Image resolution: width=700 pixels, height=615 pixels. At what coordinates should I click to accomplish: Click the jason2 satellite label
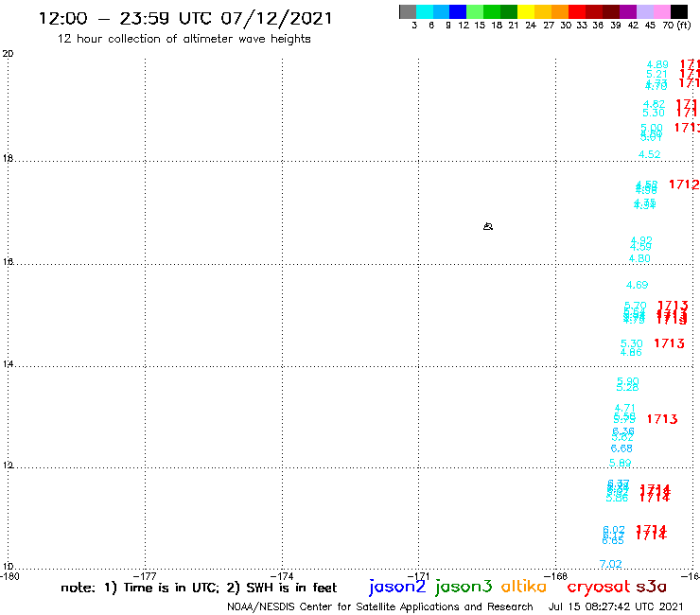(397, 587)
